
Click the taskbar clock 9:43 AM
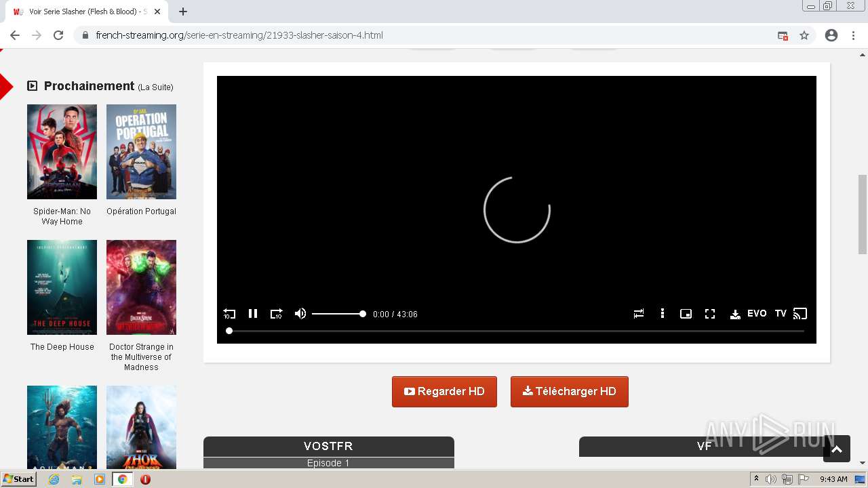coord(833,479)
